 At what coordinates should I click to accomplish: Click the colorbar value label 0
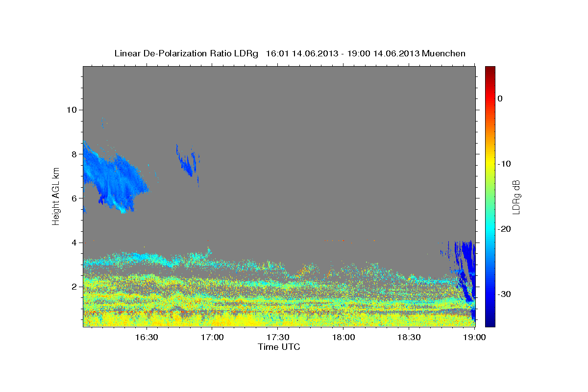pyautogui.click(x=500, y=98)
